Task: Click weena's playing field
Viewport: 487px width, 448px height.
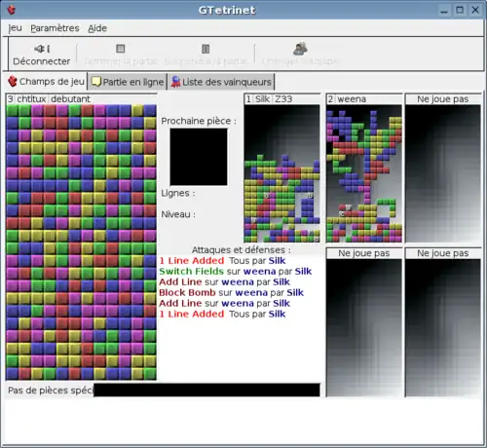Action: click(364, 173)
